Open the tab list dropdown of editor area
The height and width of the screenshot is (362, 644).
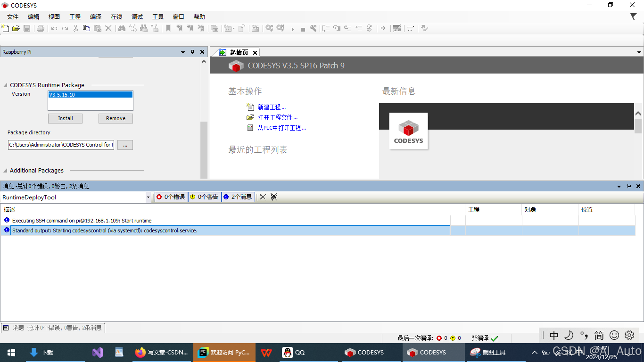coord(639,52)
